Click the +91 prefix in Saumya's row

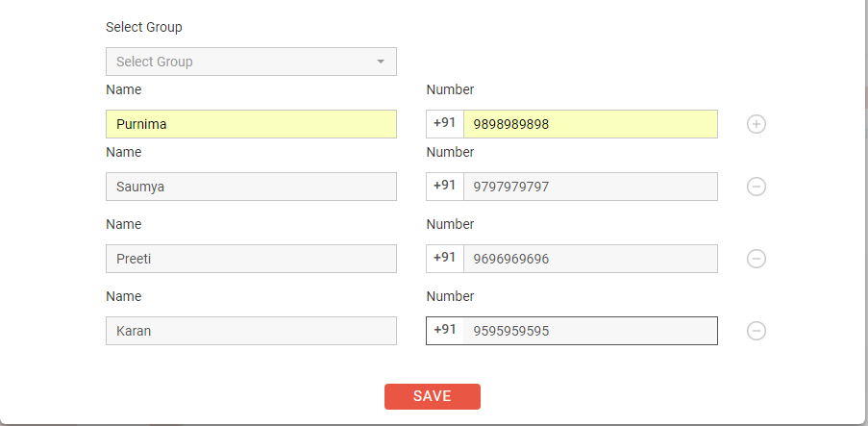pyautogui.click(x=444, y=187)
